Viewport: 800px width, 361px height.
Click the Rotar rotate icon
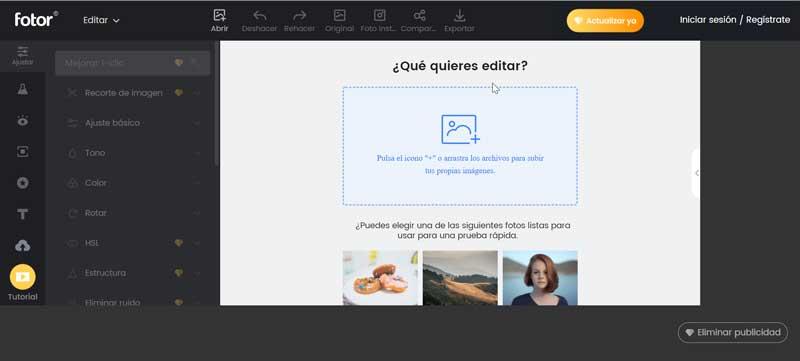[72, 213]
